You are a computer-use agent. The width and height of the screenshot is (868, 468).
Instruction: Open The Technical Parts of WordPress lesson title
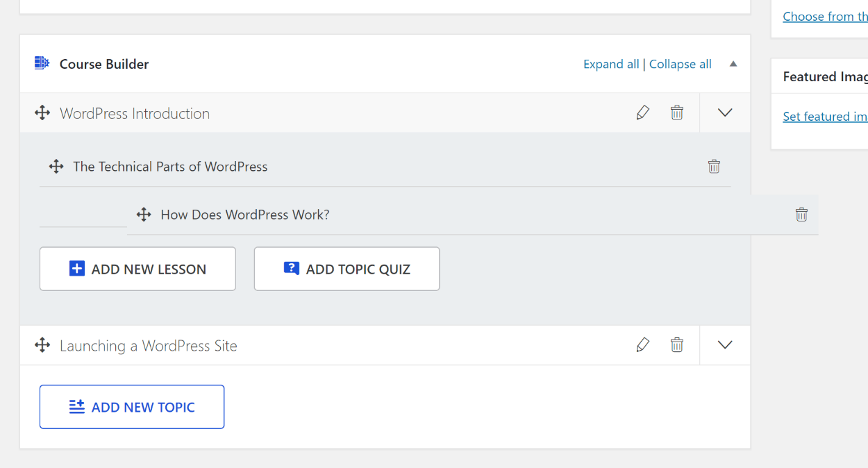(x=170, y=167)
